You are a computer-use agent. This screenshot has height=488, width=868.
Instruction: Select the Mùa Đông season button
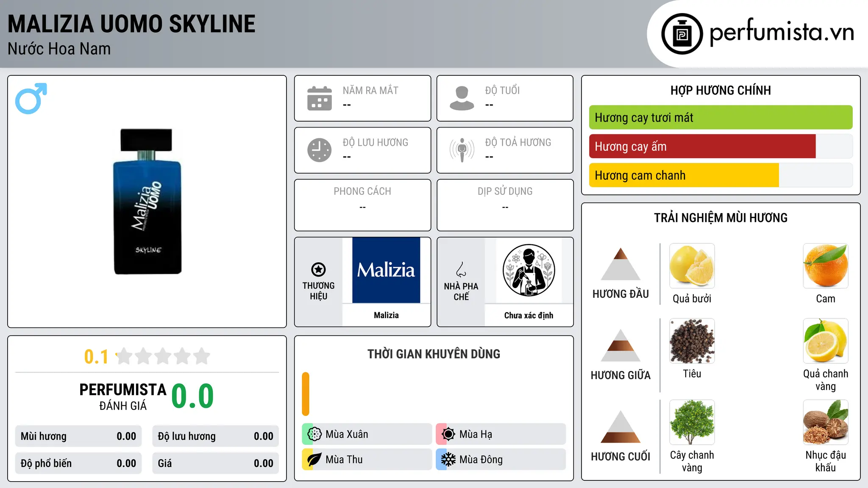click(501, 460)
